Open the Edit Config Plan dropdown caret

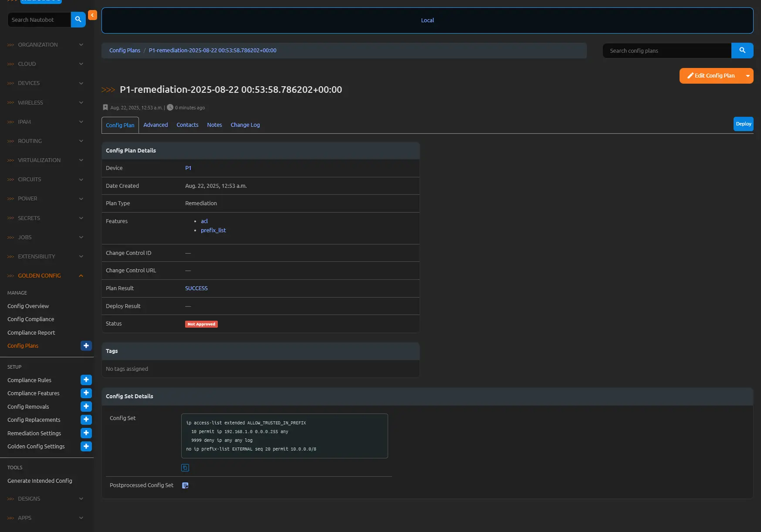[747, 76]
